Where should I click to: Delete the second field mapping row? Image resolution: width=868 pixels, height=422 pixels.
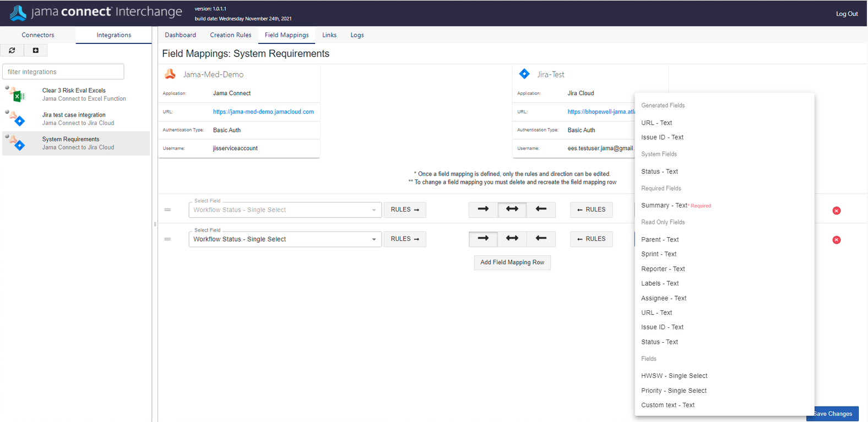(836, 240)
